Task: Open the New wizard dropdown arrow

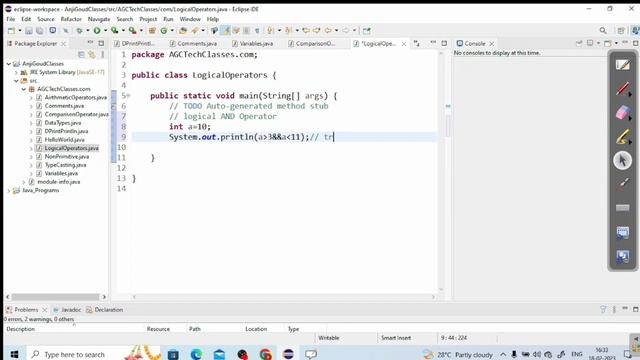Action: (x=19, y=31)
